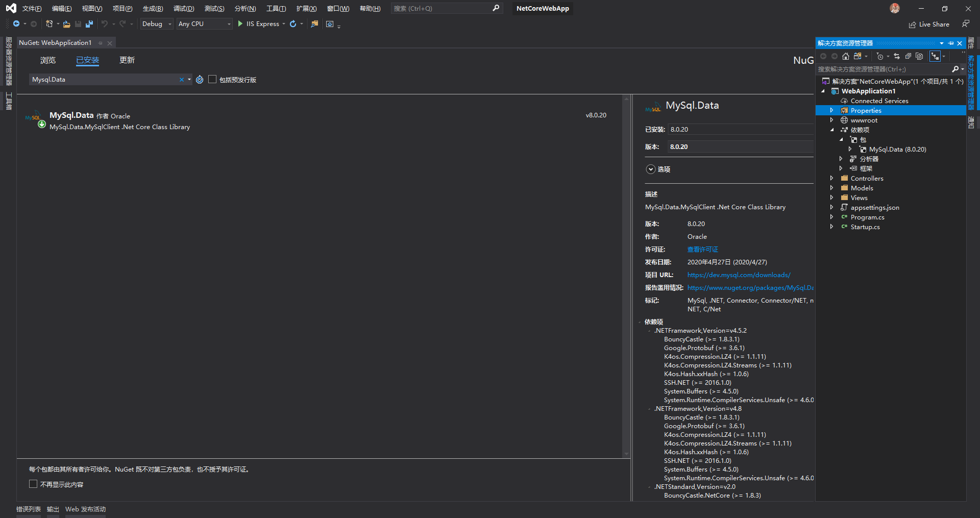Open the 错误列表 Error List tab
This screenshot has height=518, width=980.
point(29,509)
